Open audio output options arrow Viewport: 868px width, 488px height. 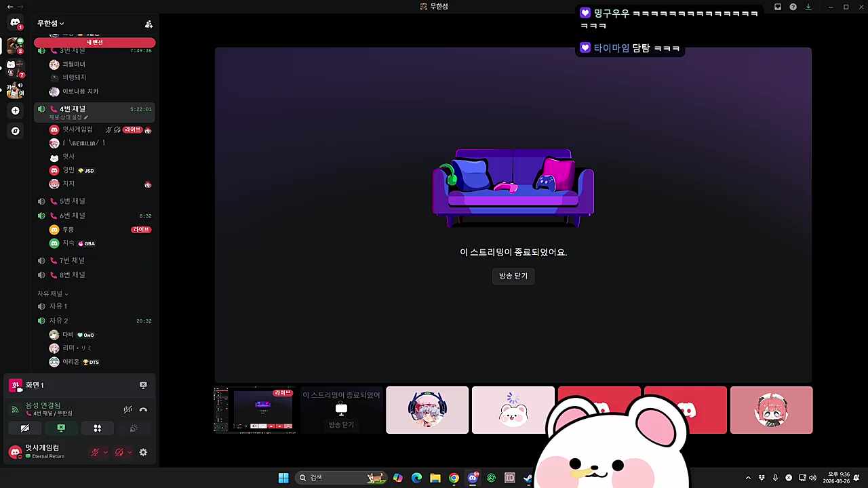130,452
